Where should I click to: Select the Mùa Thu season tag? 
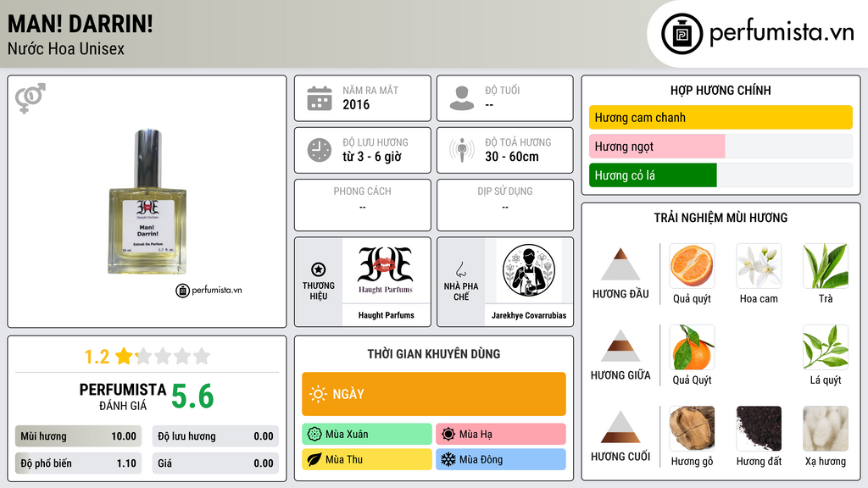[366, 459]
